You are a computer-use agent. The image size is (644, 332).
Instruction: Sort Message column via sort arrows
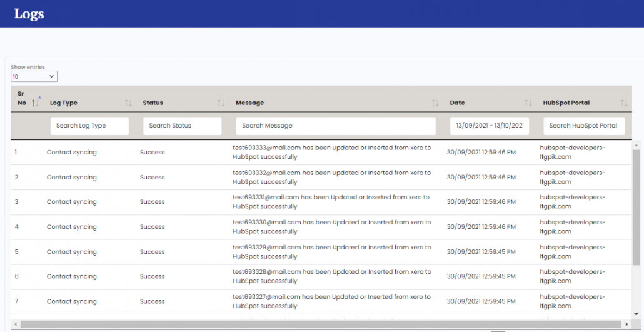click(x=435, y=103)
